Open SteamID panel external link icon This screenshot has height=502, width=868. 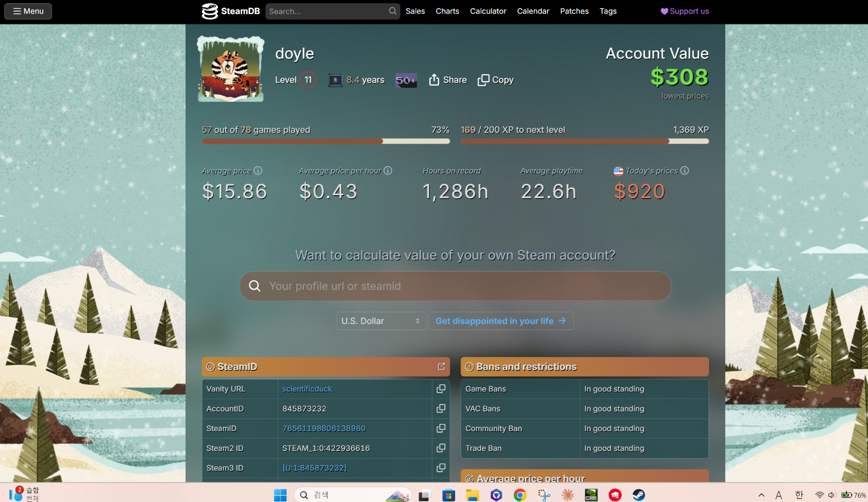point(441,366)
